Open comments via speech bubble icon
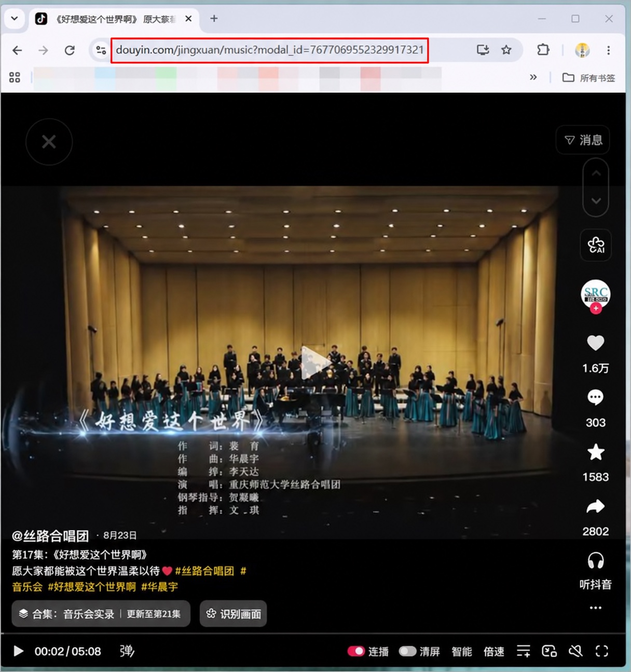Viewport: 631px width, 672px height. 595,397
